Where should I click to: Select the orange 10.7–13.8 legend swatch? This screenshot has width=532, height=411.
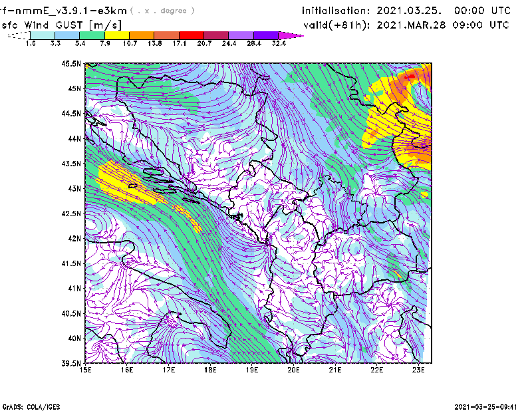coord(142,35)
